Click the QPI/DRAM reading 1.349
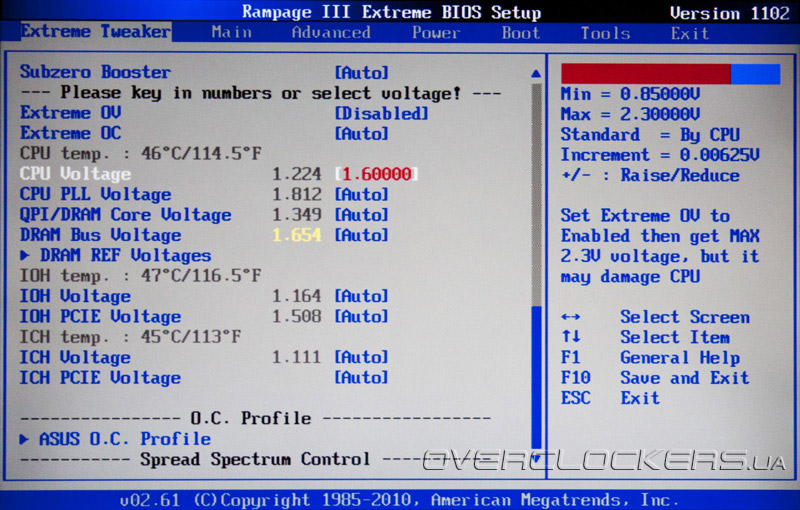The image size is (800, 510). click(296, 215)
